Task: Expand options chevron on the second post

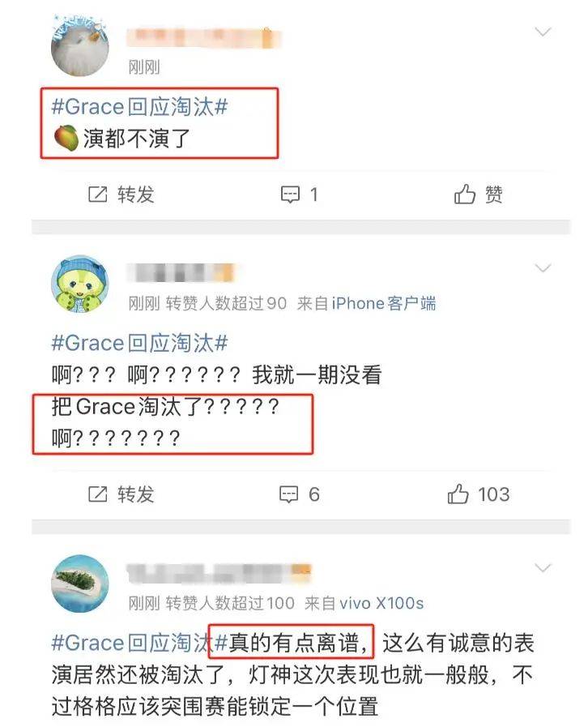Action: pos(543,268)
